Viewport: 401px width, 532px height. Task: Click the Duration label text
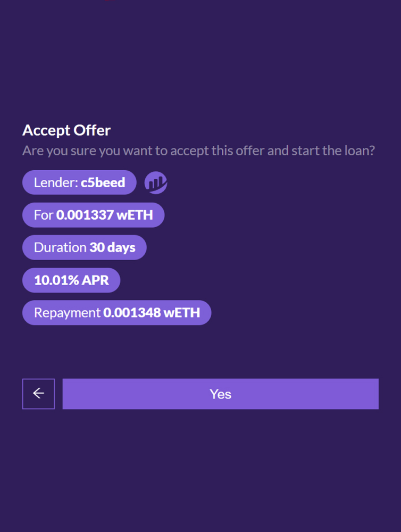click(x=60, y=247)
